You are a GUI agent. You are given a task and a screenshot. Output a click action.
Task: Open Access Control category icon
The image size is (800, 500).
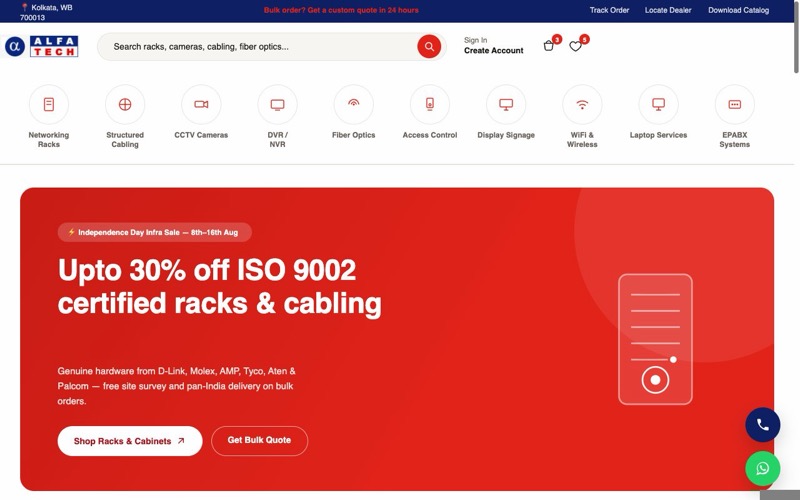coord(430,104)
